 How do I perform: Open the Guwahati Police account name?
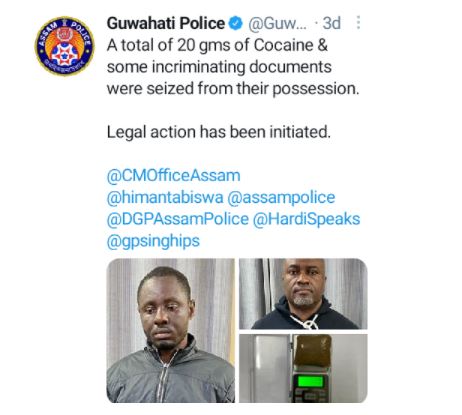(x=166, y=24)
